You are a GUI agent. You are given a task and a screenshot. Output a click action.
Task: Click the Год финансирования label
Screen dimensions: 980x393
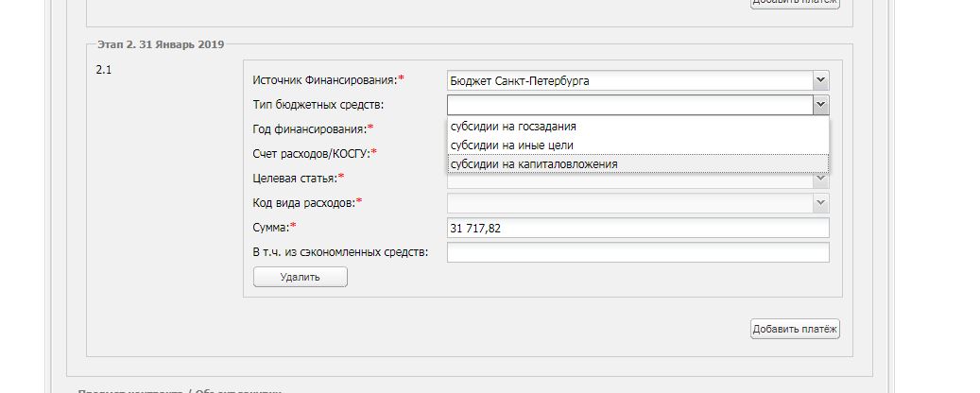pyautogui.click(x=312, y=128)
